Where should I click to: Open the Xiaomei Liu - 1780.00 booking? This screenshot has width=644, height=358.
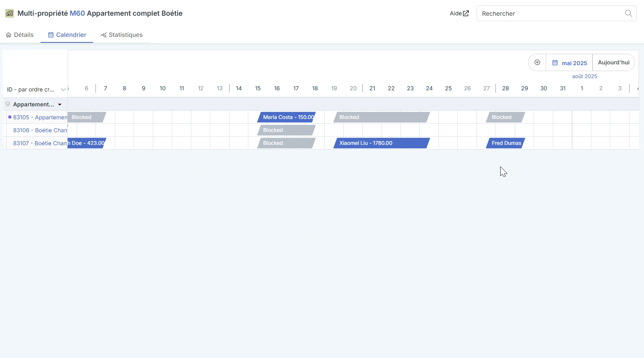pos(382,143)
